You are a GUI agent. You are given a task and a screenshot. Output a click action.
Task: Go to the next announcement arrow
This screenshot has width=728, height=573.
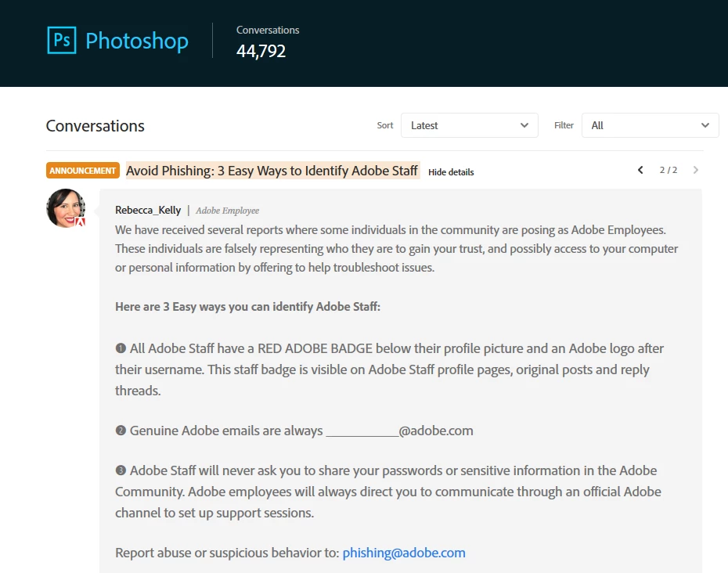pos(695,170)
